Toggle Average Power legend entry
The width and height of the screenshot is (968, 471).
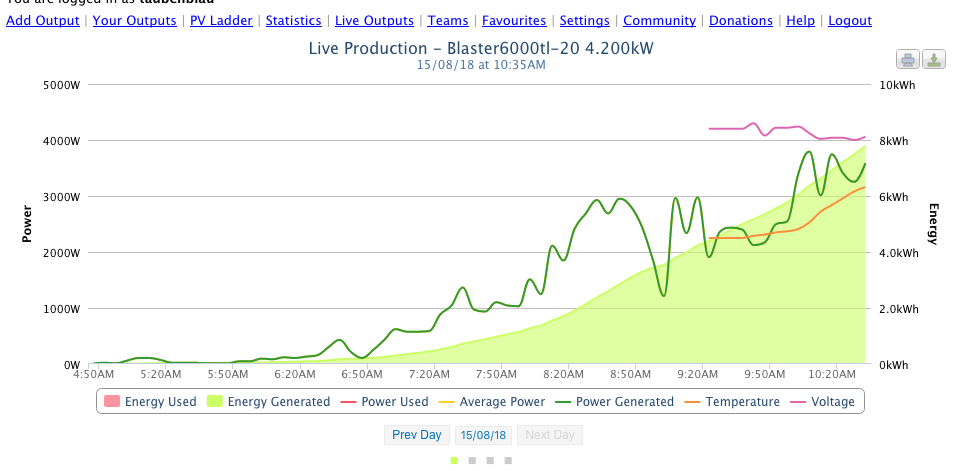(x=492, y=402)
